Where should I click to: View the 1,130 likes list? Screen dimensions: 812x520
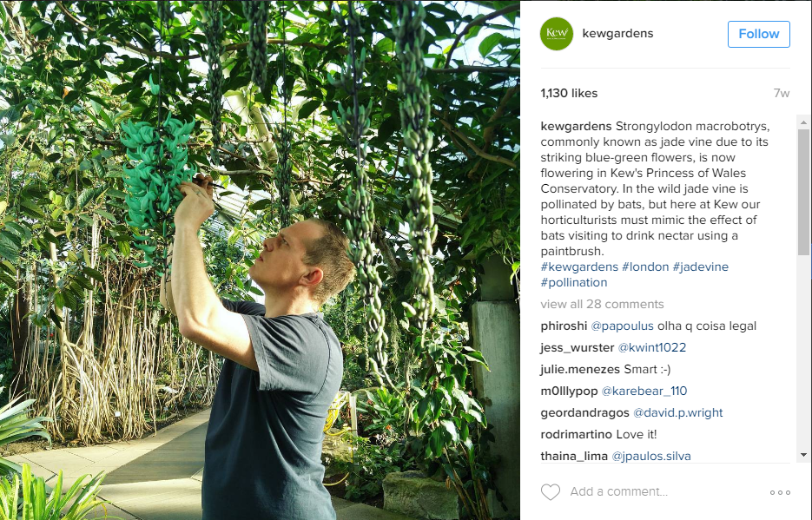tap(569, 93)
